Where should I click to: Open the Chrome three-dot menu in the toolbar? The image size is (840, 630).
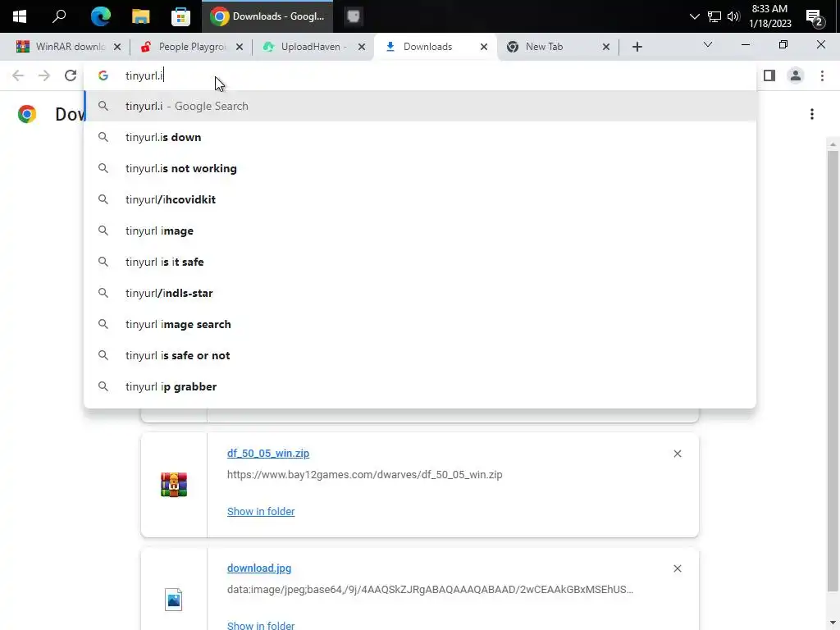point(822,75)
